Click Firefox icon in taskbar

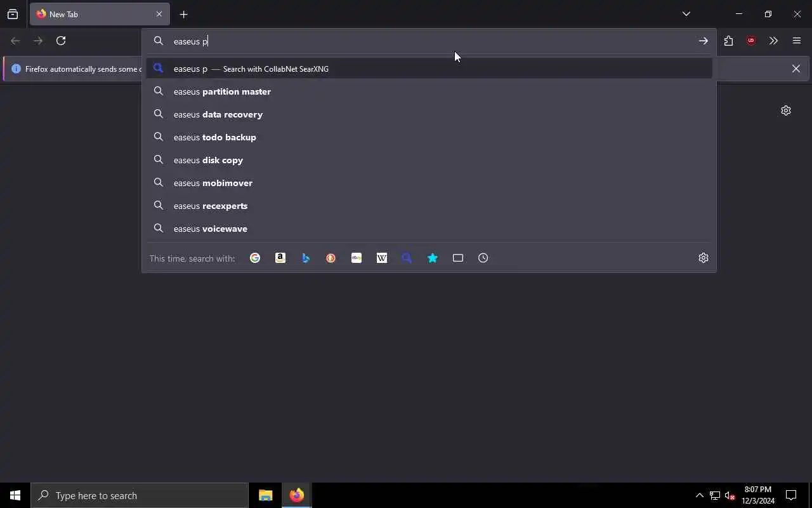point(296,495)
